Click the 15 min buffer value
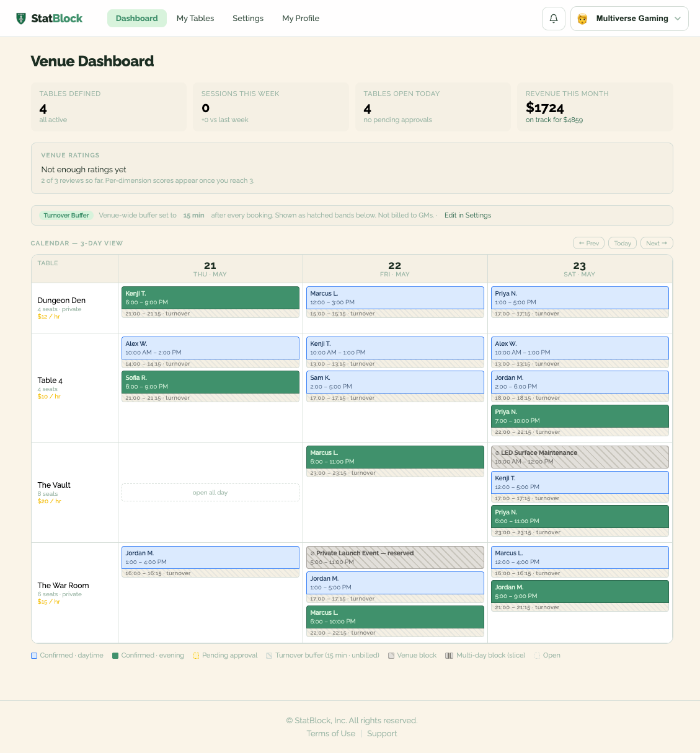This screenshot has height=753, width=700. [193, 215]
